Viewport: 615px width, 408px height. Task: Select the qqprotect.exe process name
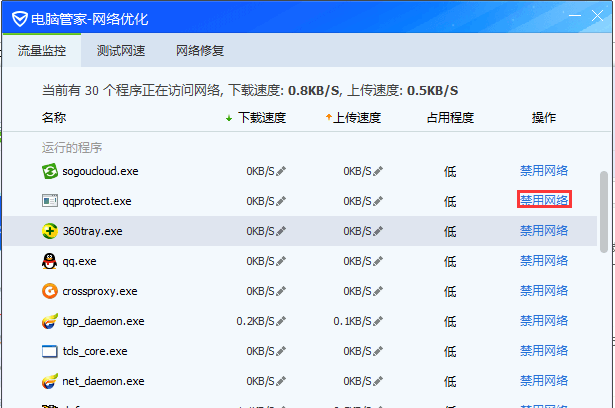coord(97,201)
